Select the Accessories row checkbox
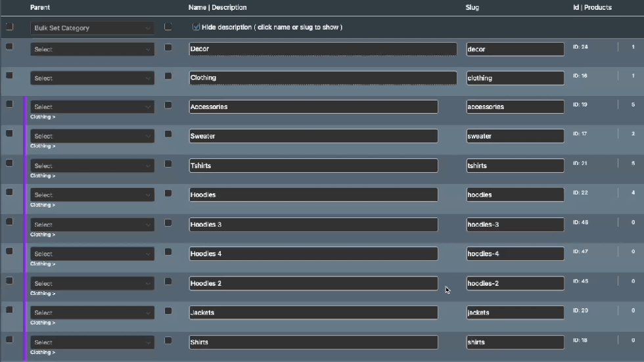 click(9, 104)
